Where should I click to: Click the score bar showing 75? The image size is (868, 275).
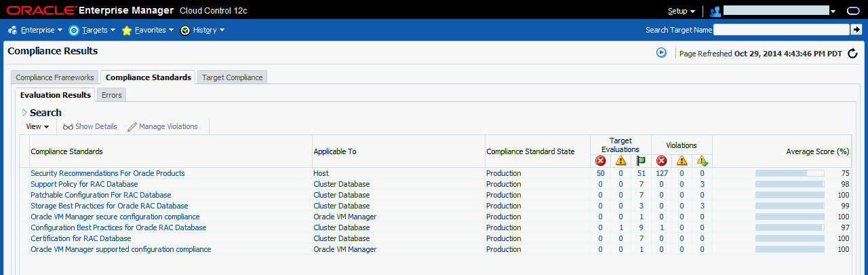pos(789,173)
